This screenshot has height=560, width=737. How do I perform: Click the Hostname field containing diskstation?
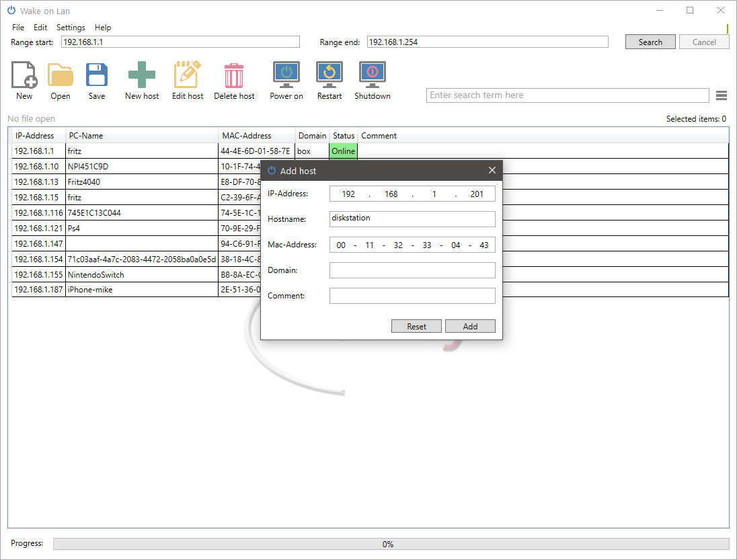[x=412, y=219]
